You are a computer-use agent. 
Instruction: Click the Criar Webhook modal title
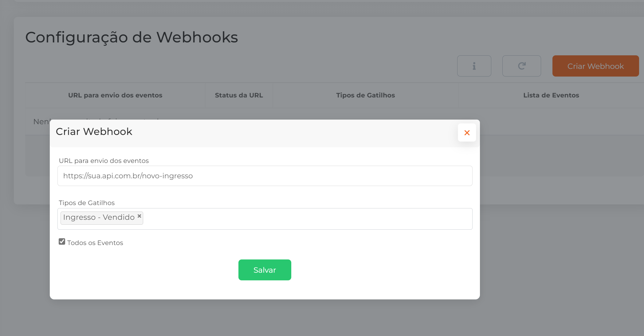pyautogui.click(x=94, y=132)
